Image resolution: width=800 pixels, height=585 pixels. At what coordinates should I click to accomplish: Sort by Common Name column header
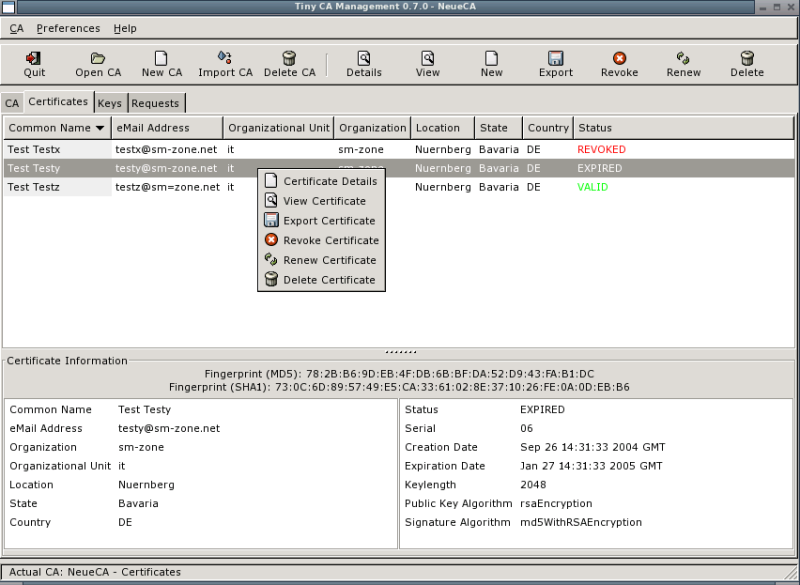[56, 128]
